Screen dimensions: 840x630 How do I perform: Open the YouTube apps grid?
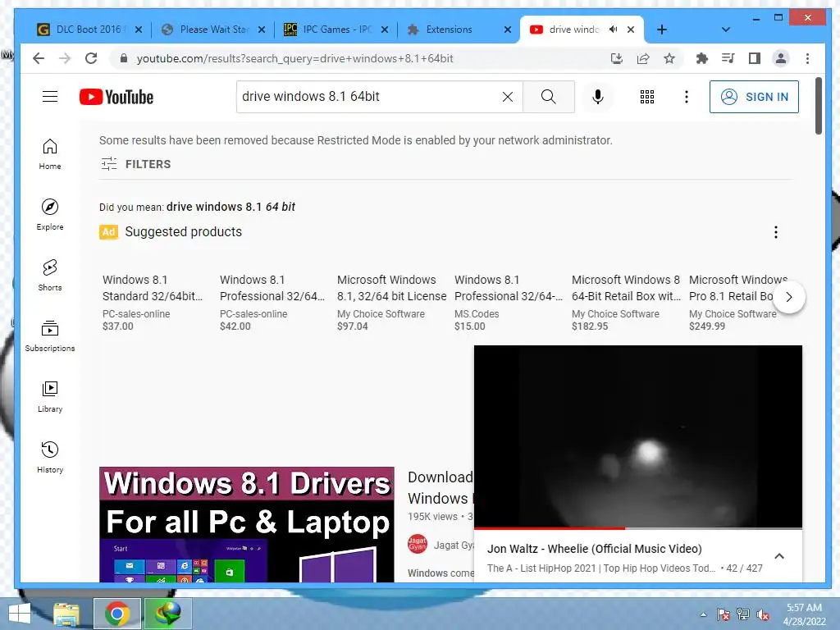pyautogui.click(x=647, y=97)
